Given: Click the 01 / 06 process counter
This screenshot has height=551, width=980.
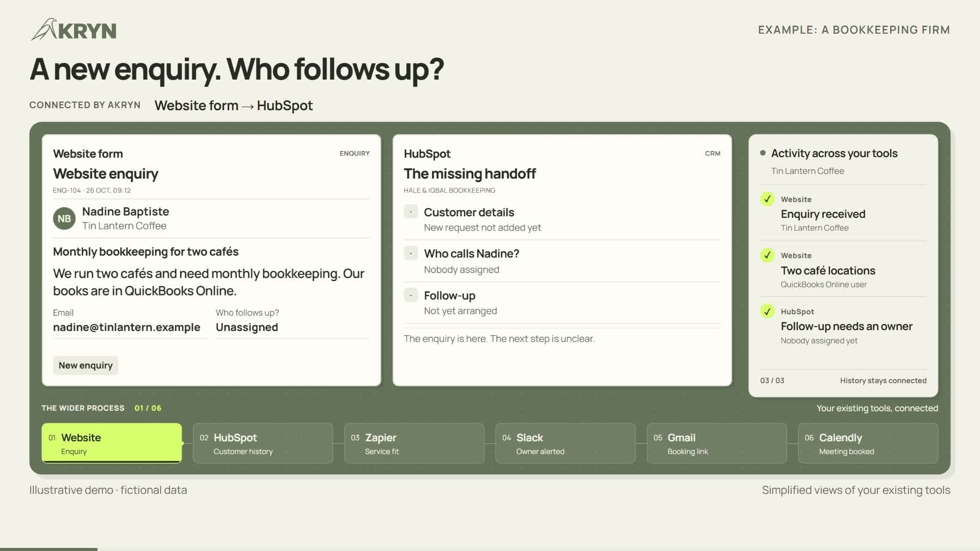Looking at the screenshot, I should pyautogui.click(x=148, y=408).
